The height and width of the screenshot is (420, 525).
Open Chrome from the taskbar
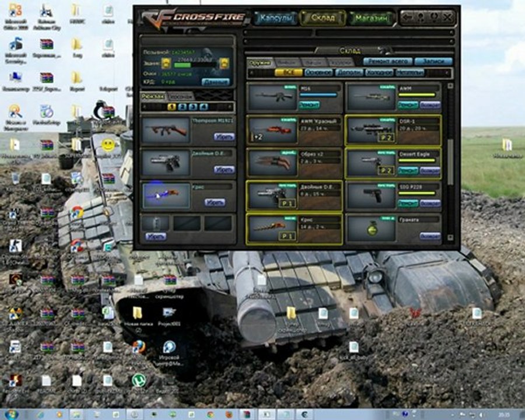click(210, 415)
